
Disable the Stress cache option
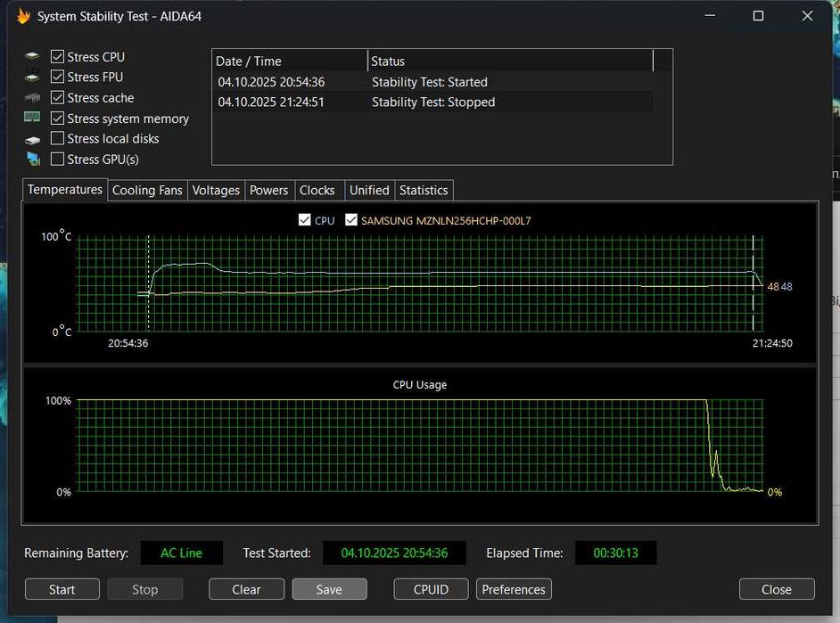57,97
